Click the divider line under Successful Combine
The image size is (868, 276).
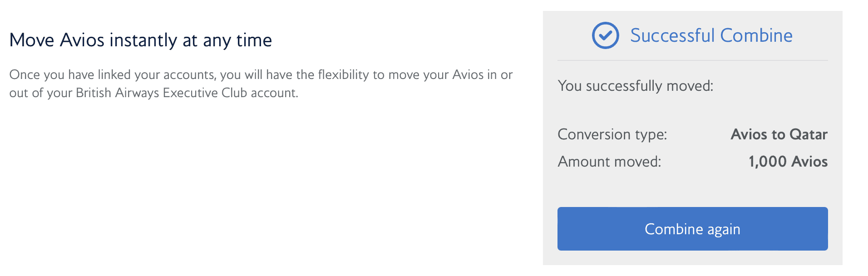[x=692, y=60]
